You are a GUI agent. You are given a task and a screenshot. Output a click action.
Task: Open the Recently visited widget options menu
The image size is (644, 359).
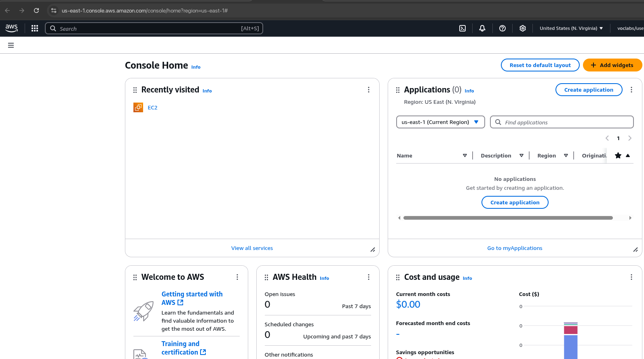click(369, 90)
